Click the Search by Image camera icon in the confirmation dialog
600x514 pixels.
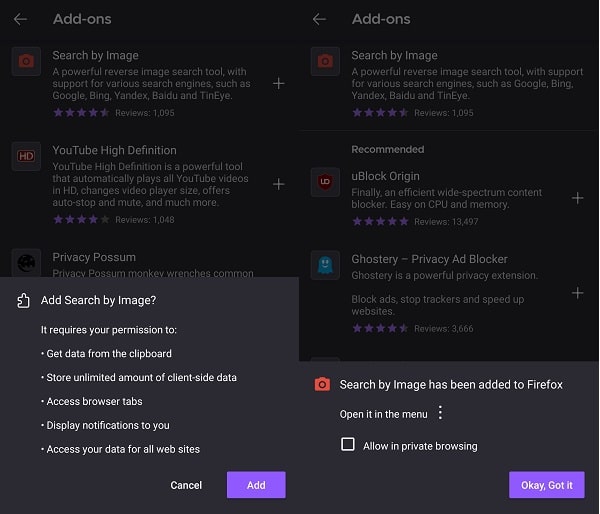[x=322, y=384]
